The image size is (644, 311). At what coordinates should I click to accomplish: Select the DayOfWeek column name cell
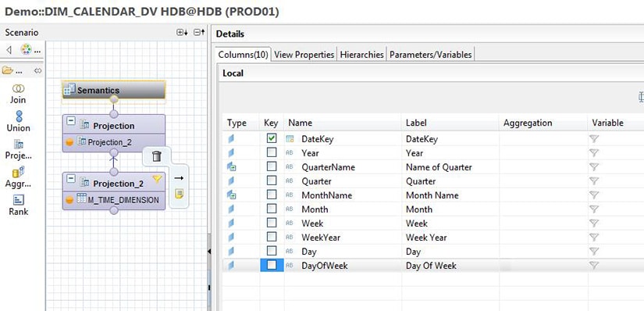pos(325,266)
